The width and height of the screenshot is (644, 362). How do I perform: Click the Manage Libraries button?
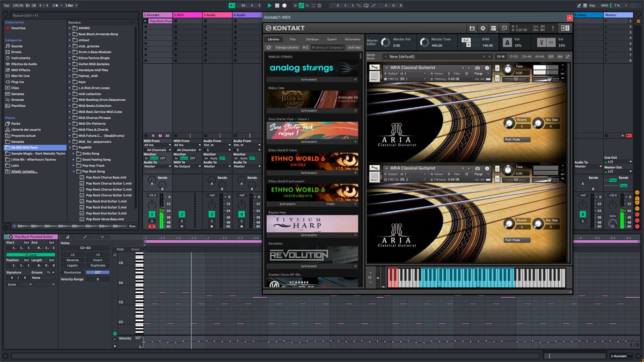click(288, 47)
